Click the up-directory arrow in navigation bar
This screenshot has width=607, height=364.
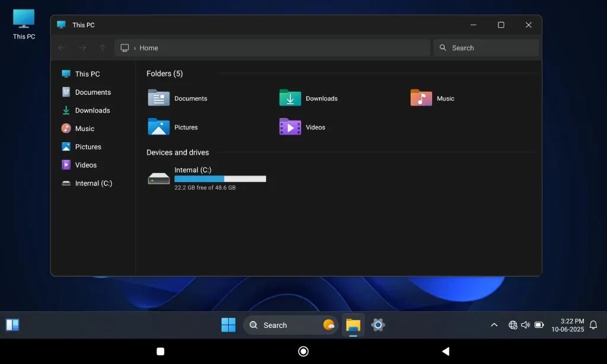coord(103,48)
